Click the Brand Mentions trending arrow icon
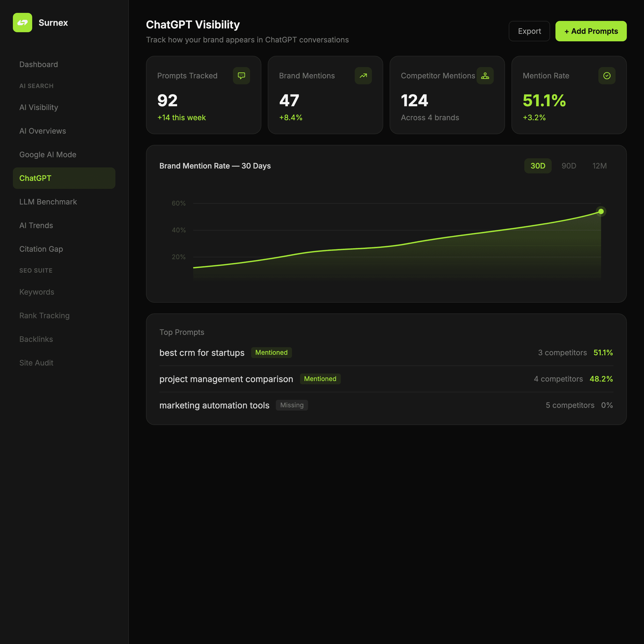Viewport: 644px width, 644px height. coord(363,76)
